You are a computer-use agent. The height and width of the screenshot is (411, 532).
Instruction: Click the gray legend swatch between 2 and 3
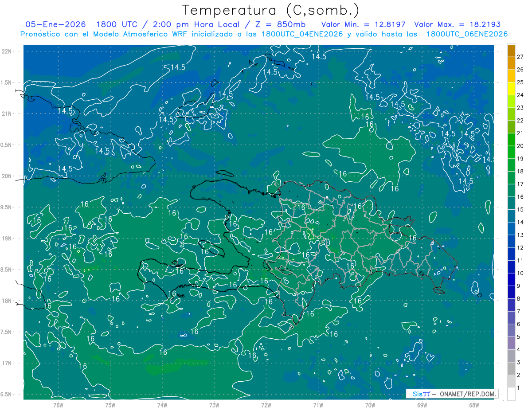(511, 369)
